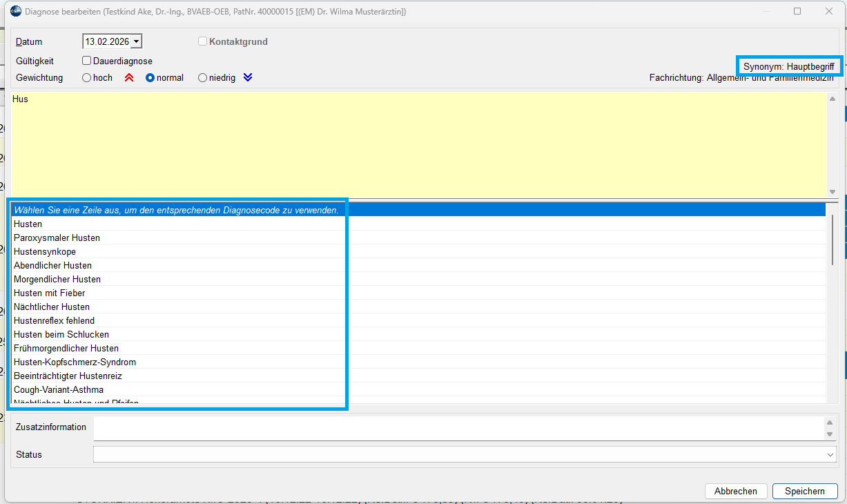Expand the Status dropdown list

830,455
